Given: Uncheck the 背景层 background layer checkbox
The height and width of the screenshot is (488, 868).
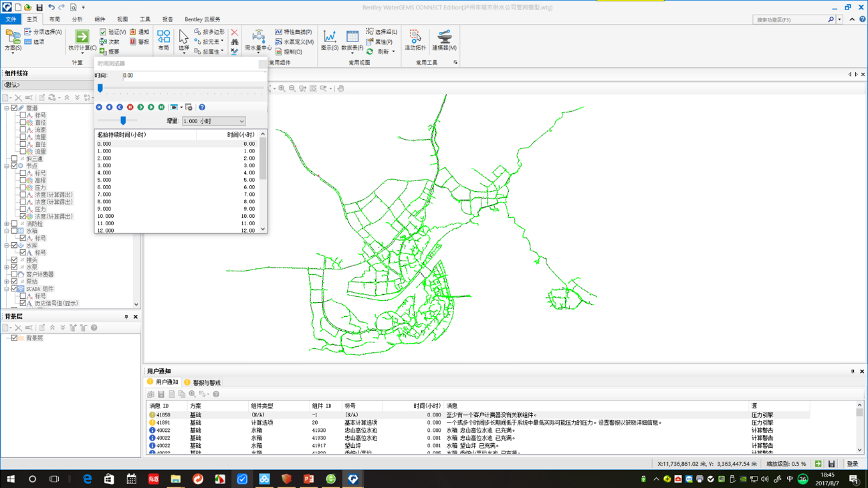Looking at the screenshot, I should tap(14, 338).
